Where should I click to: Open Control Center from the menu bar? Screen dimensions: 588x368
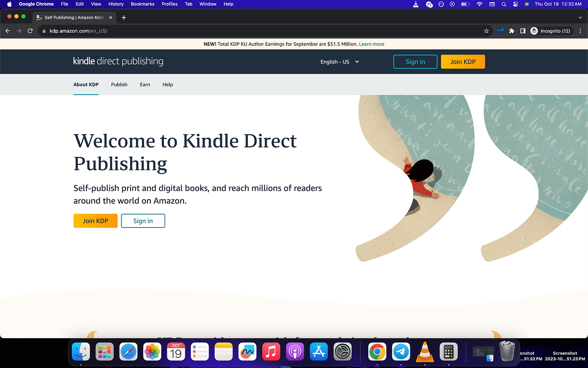515,4
